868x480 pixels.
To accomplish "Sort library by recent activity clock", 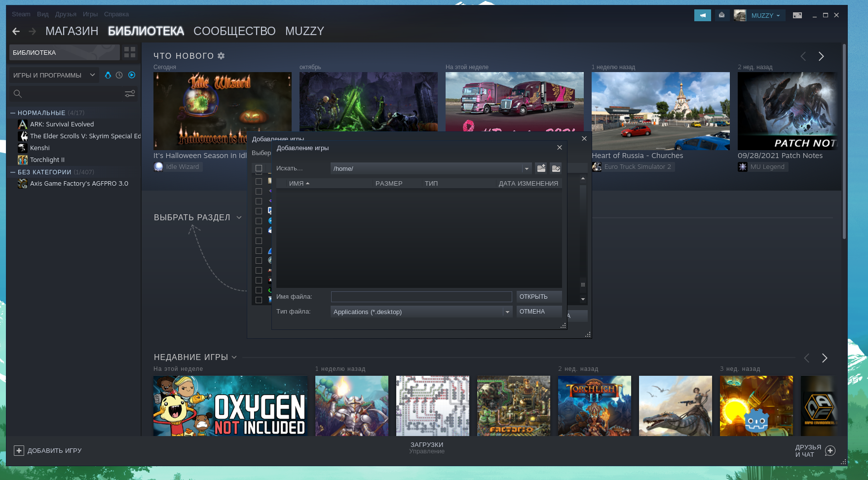I will 119,75.
